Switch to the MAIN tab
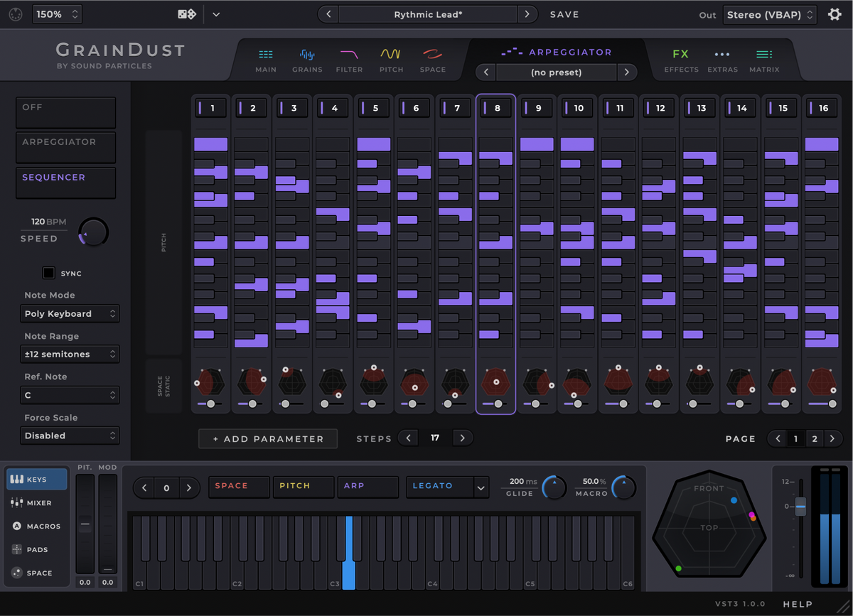Viewport: 853px width, 616px height. pyautogui.click(x=266, y=58)
